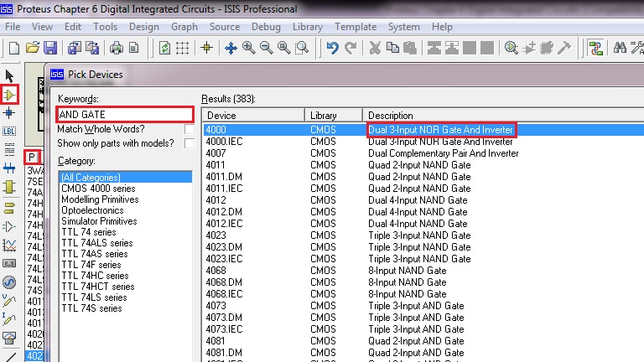Screen dimensions: 644x362
Task: Click the Undo toolbar icon
Action: (333, 48)
